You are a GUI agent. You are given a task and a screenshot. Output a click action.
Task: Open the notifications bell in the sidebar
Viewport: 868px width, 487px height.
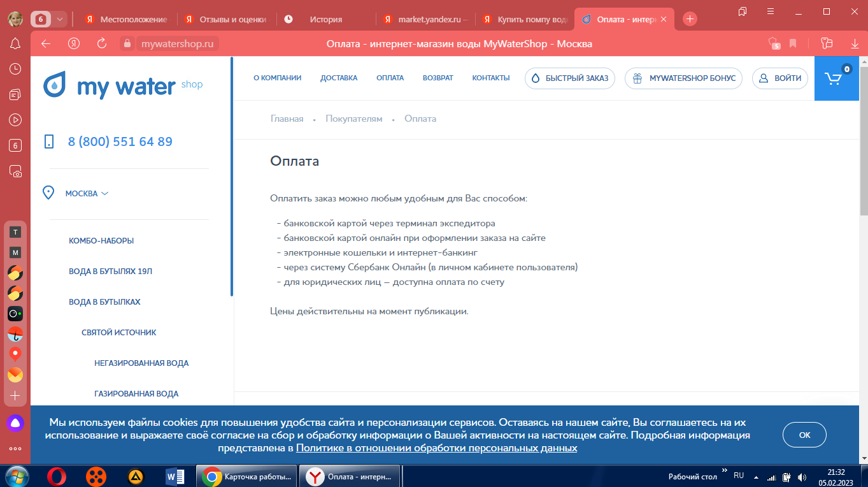(x=15, y=43)
